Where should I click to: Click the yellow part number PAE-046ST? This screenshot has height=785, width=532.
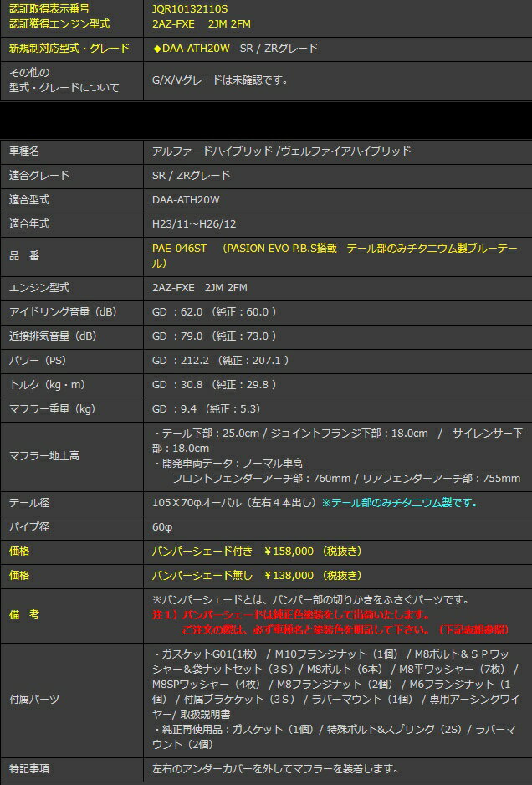click(179, 249)
